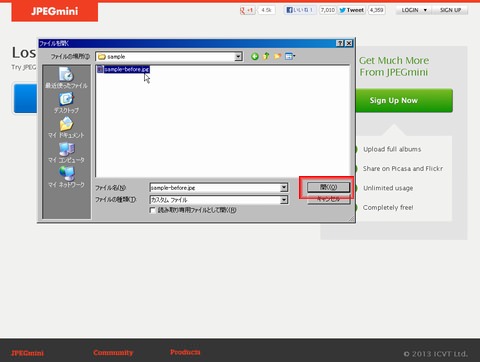This screenshot has height=362, width=480.
Task: Click the Open button in file dialog
Action: click(328, 187)
